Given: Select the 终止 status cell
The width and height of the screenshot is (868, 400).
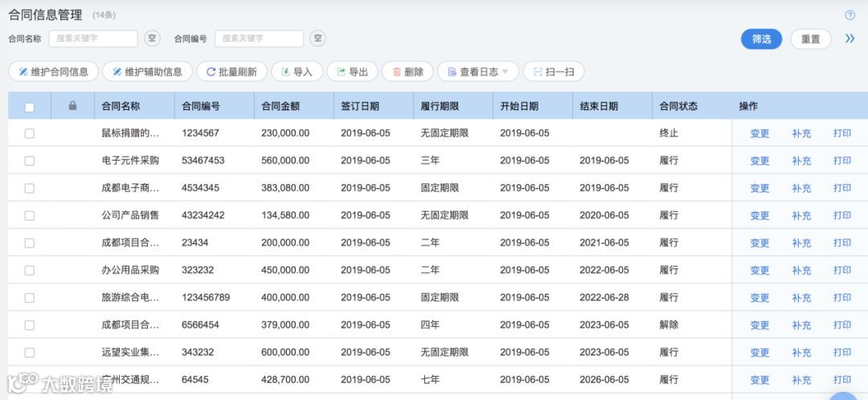Looking at the screenshot, I should (x=669, y=133).
